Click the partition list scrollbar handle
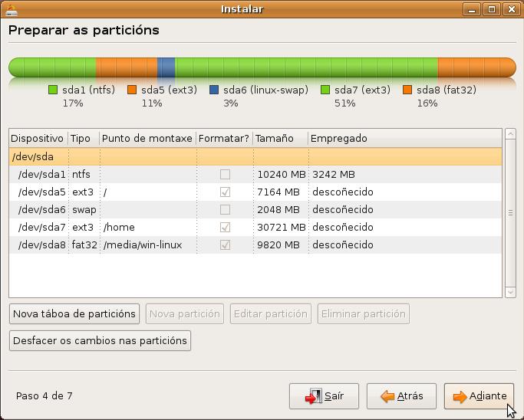 [510, 212]
